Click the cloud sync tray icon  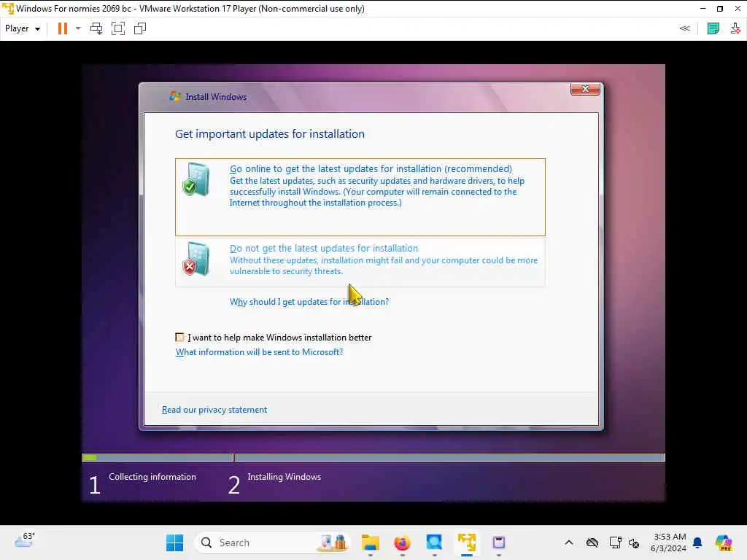click(x=592, y=542)
